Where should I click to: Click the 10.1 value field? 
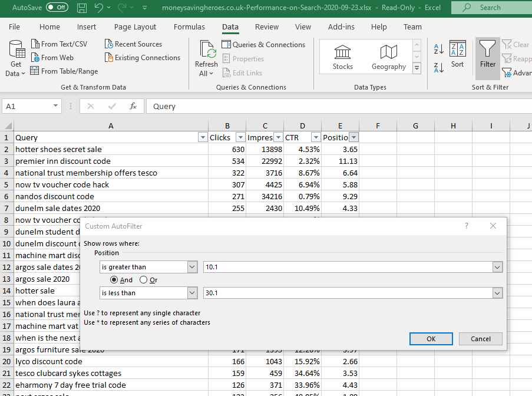point(348,267)
